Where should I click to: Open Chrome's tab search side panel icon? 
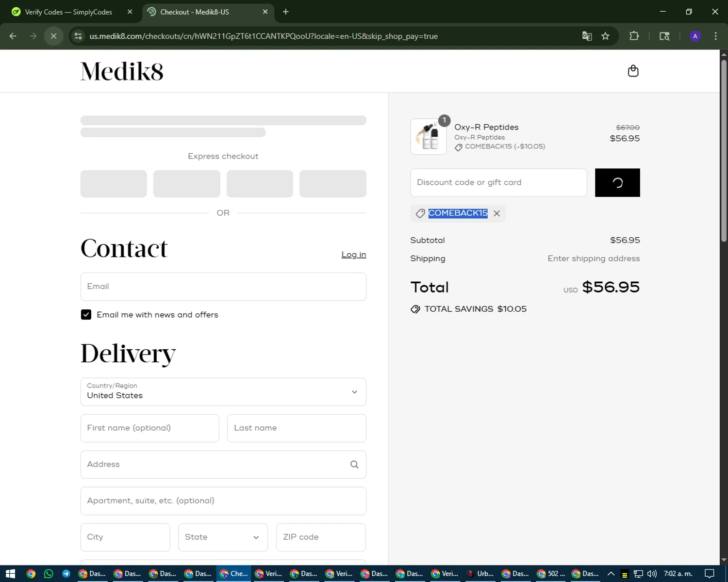coord(664,36)
